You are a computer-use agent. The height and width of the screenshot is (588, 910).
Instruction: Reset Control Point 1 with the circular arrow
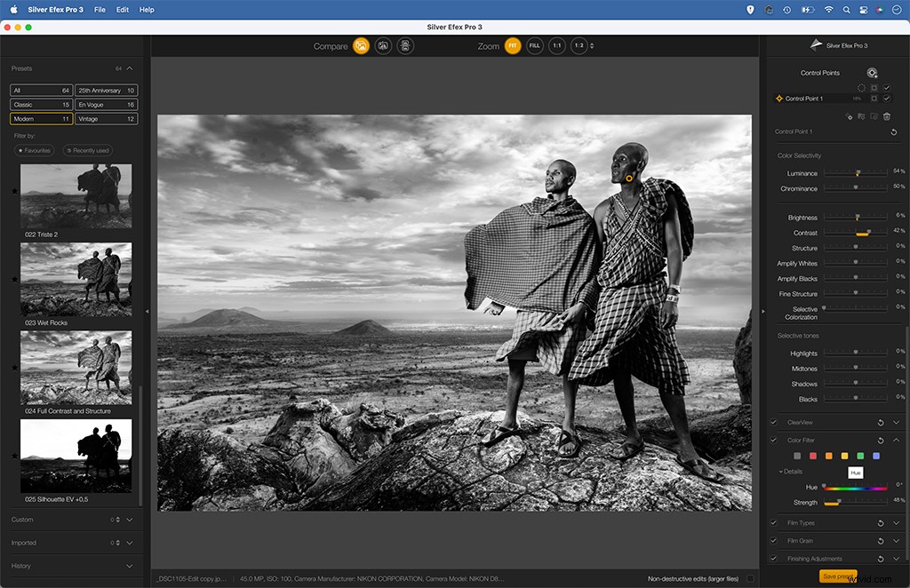point(894,131)
